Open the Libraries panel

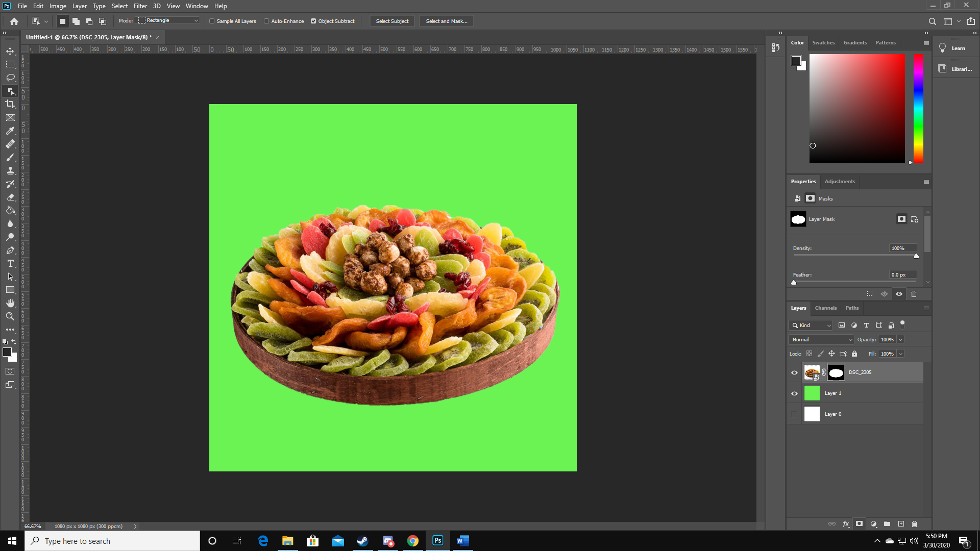coord(955,69)
